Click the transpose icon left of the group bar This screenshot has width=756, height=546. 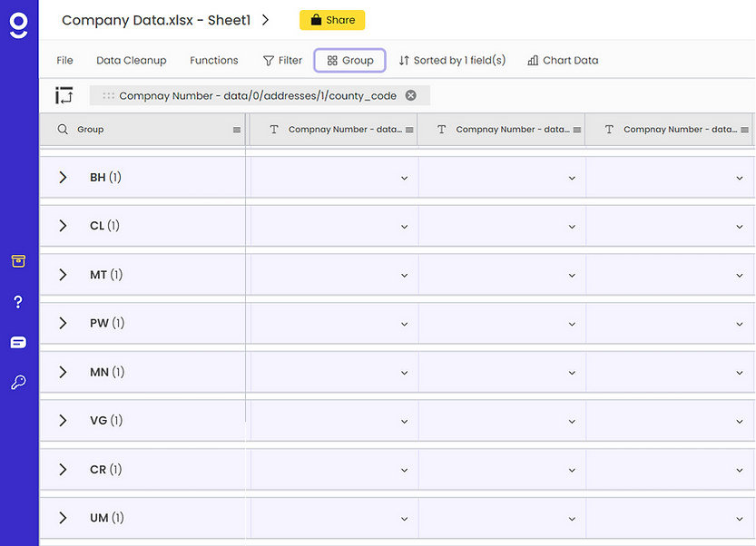[64, 94]
